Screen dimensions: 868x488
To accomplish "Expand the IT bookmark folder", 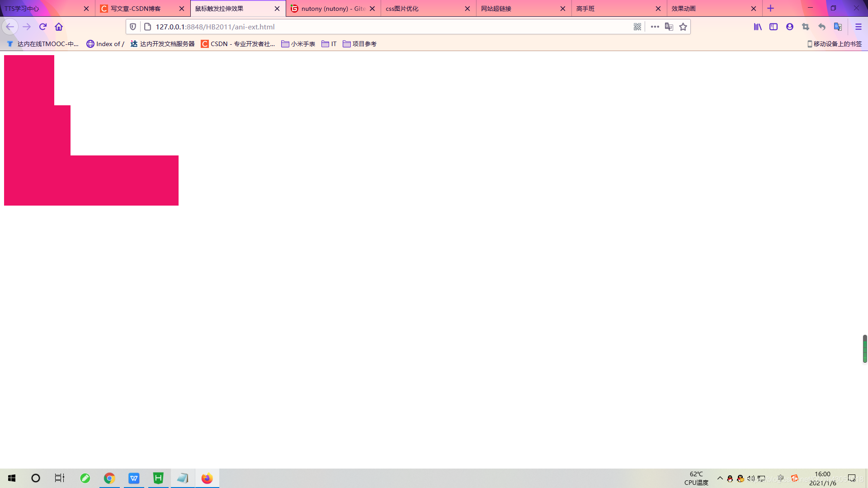I will [329, 44].
